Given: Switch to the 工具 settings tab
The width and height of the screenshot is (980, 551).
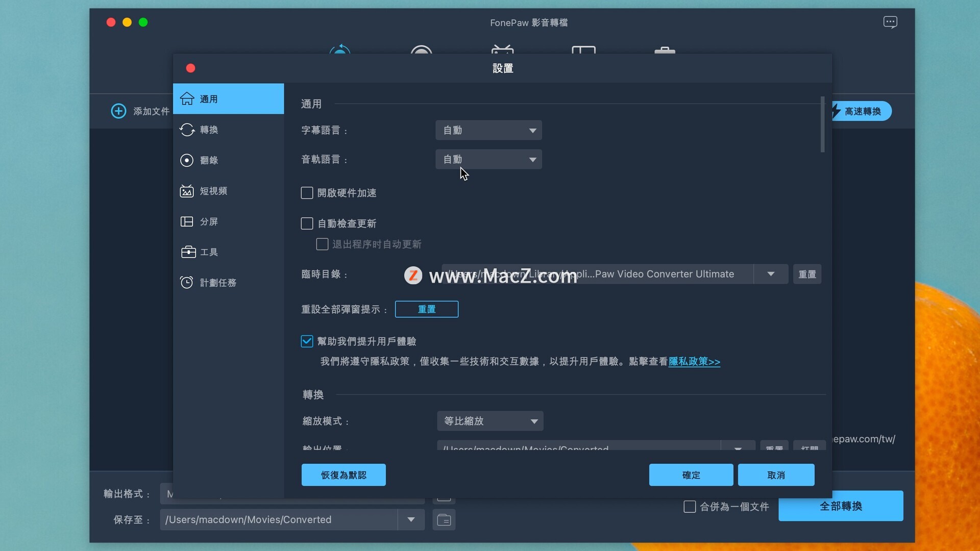Looking at the screenshot, I should tap(228, 252).
